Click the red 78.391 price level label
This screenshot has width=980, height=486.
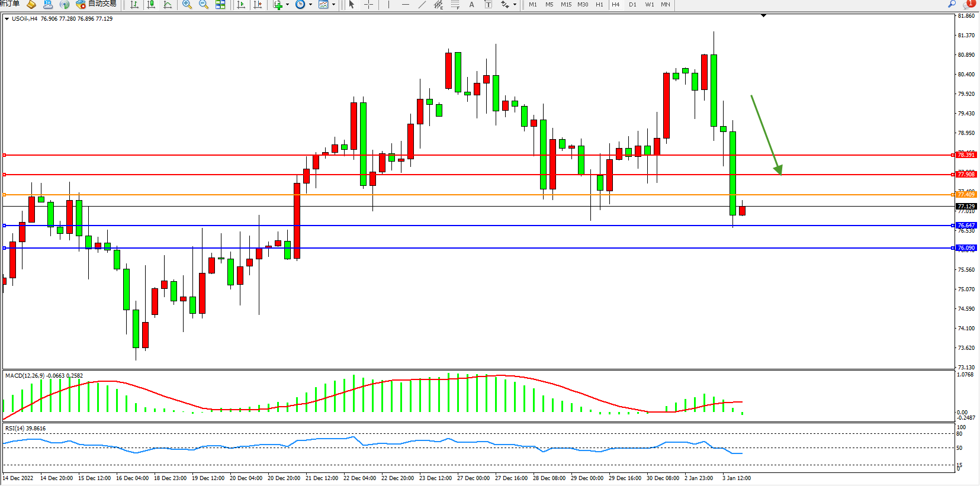(x=966, y=155)
